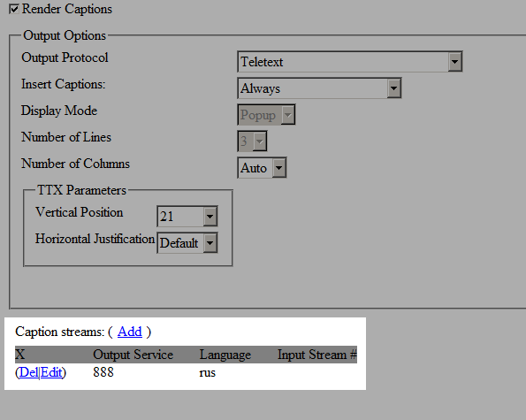Click the Input Stream # column header

(317, 355)
